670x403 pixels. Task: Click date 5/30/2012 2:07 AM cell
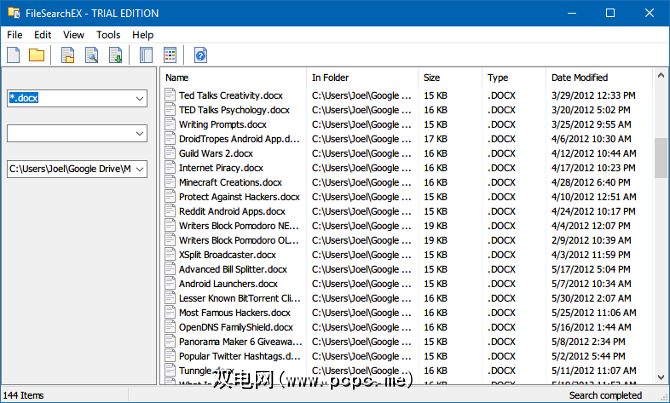click(x=591, y=298)
